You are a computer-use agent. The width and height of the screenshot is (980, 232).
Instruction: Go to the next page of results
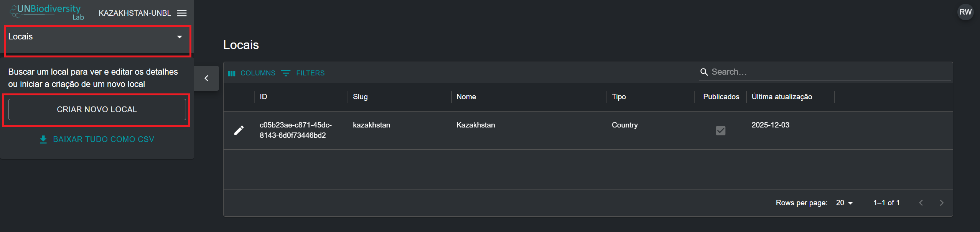tap(942, 203)
